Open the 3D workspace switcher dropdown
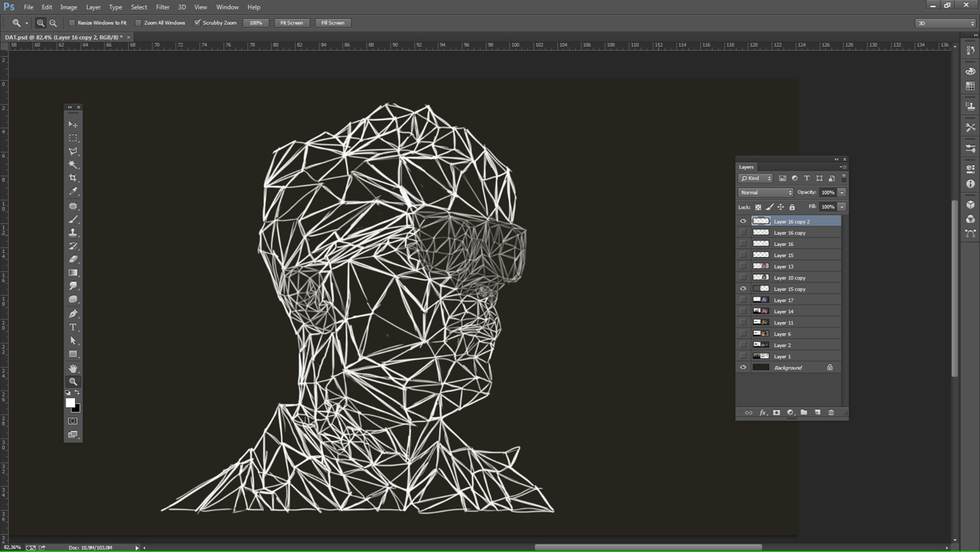The height and width of the screenshot is (552, 980). 945,23
